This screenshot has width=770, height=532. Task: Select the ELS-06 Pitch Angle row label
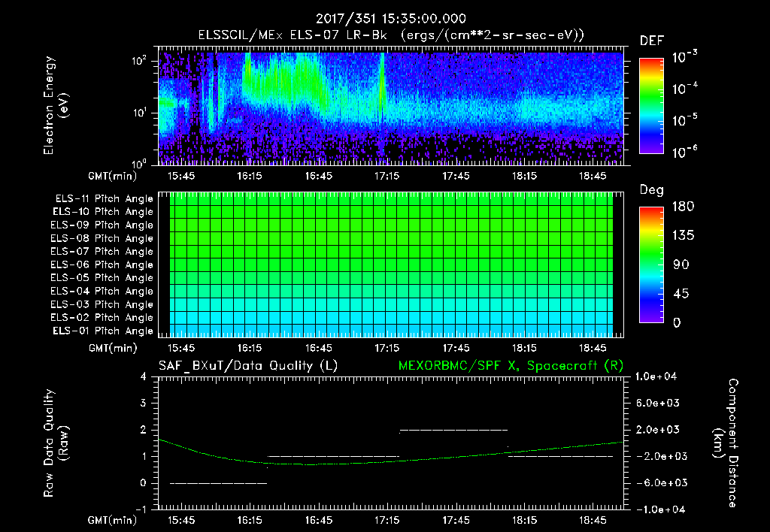point(102,265)
